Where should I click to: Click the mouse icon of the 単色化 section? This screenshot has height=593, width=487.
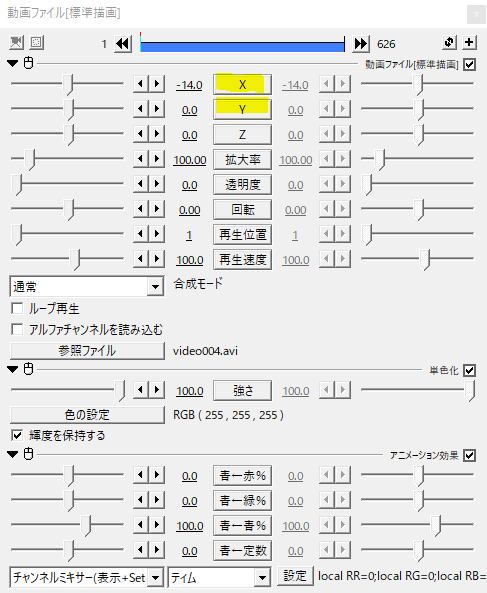(28, 369)
